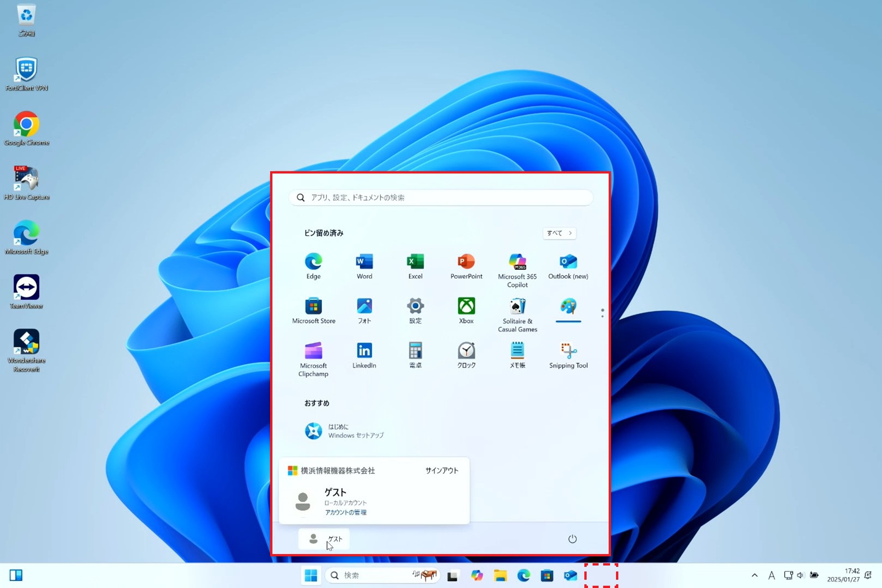Open the 電卓 calculator app
This screenshot has width=882, height=588.
415,355
